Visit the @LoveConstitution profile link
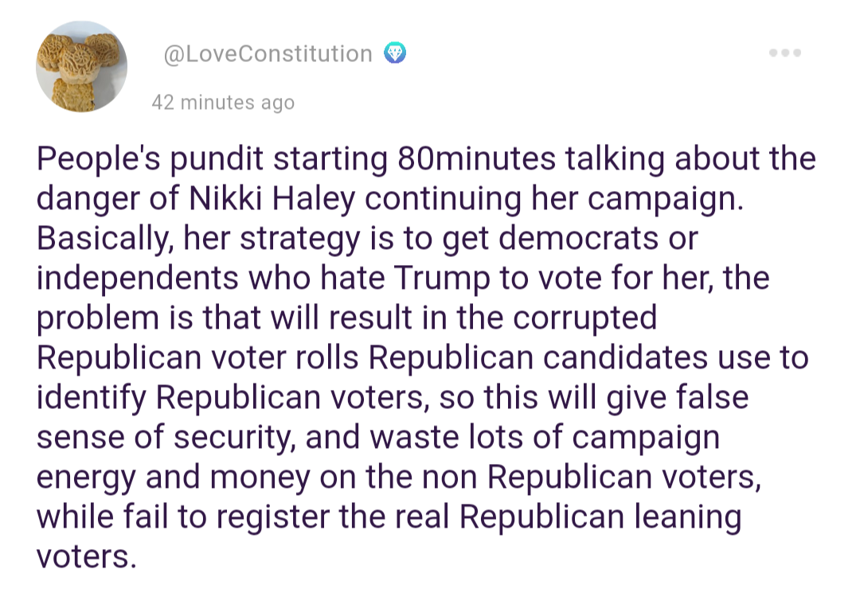This screenshot has height=616, width=860. (x=268, y=53)
